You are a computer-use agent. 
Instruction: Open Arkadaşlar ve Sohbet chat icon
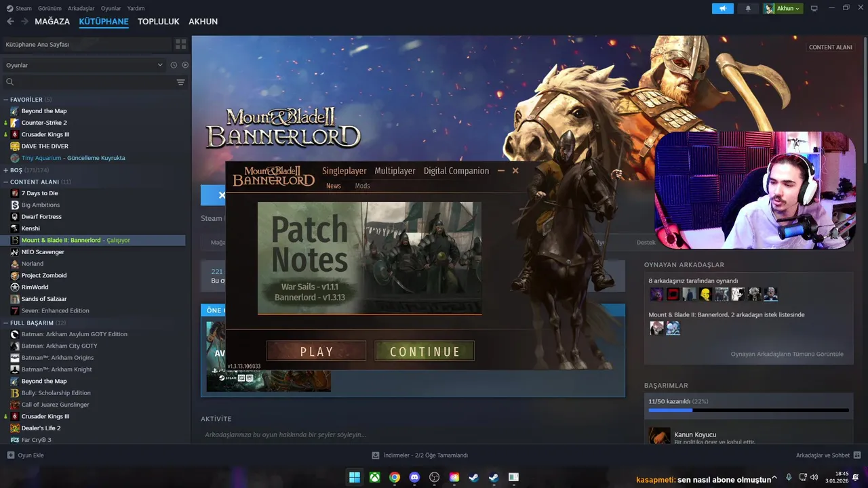(857, 455)
